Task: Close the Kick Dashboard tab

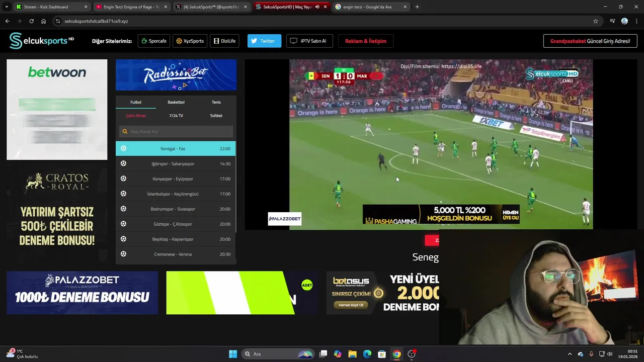Action: pos(86,7)
